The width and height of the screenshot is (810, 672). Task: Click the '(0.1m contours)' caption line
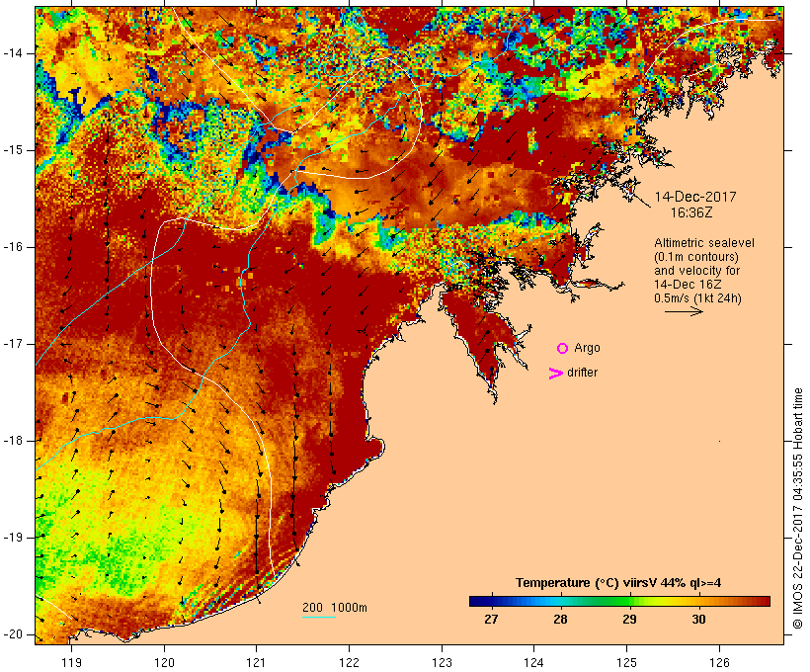[696, 257]
